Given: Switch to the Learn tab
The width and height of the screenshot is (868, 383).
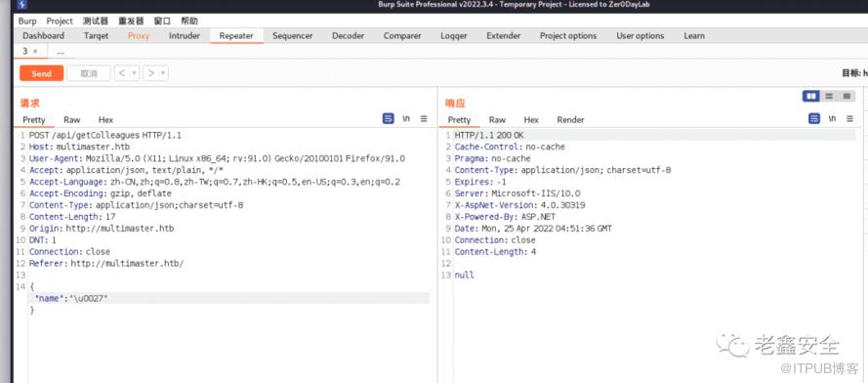Looking at the screenshot, I should (694, 35).
